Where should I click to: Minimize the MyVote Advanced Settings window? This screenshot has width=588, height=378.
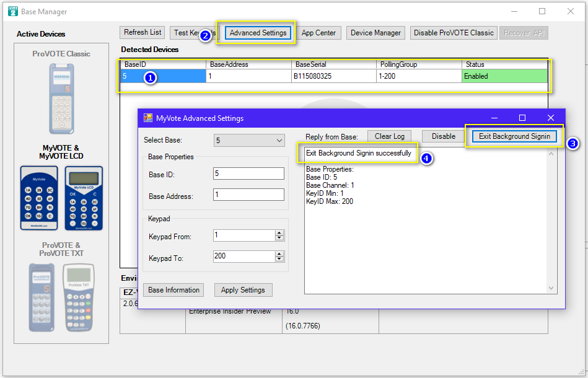[494, 118]
